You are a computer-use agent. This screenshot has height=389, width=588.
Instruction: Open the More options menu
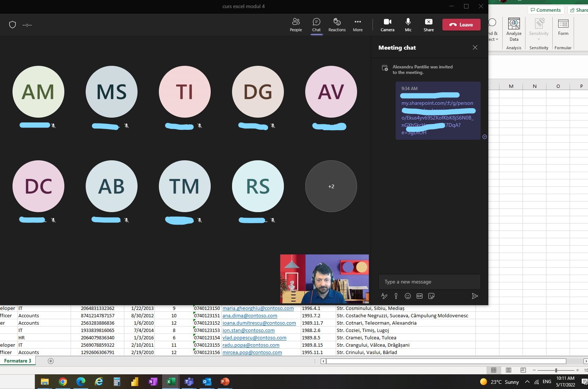tap(357, 25)
